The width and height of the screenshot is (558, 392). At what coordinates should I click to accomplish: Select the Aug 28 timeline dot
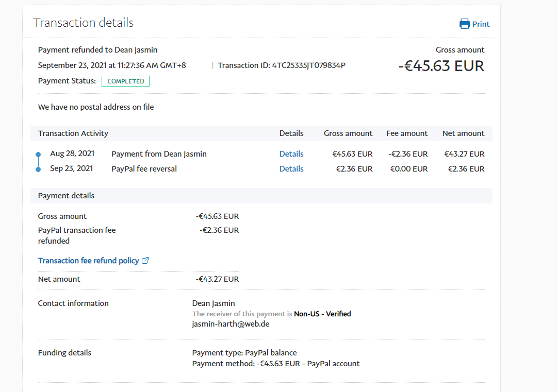(38, 155)
